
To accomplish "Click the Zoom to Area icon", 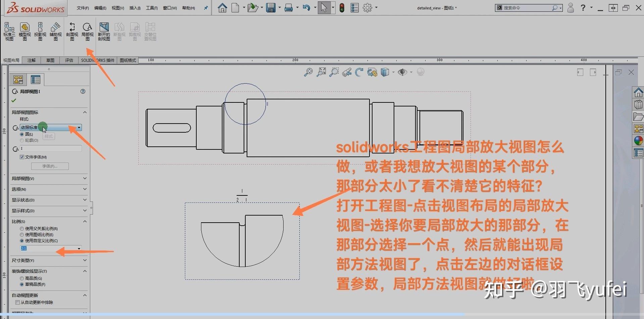I will [321, 72].
